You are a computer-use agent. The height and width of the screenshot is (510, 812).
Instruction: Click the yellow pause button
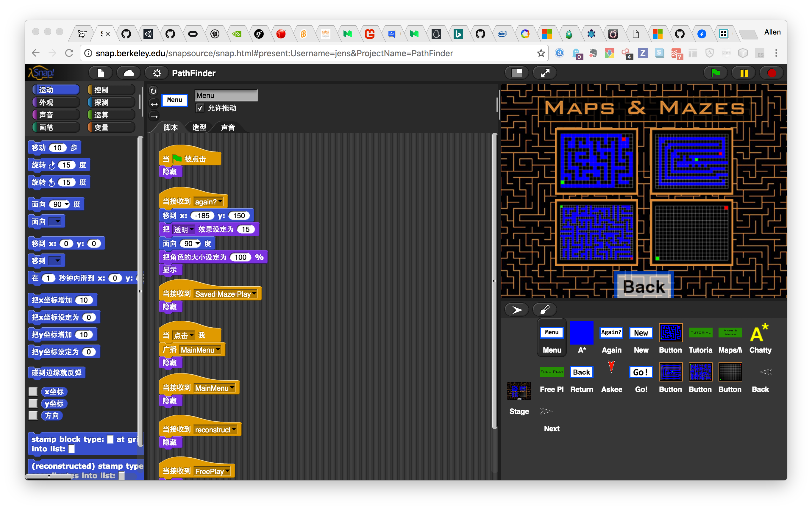coord(744,73)
